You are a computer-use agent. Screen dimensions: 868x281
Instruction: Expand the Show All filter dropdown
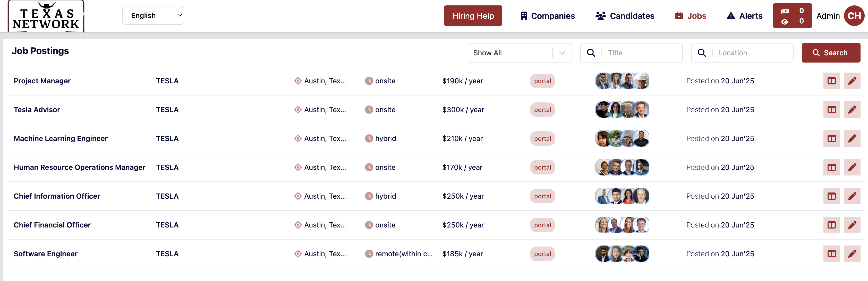(519, 53)
